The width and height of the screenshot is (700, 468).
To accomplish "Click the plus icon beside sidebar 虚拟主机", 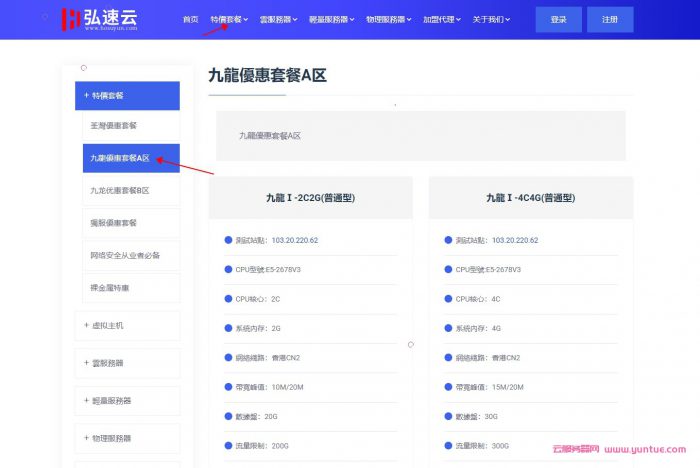I will click(86, 325).
